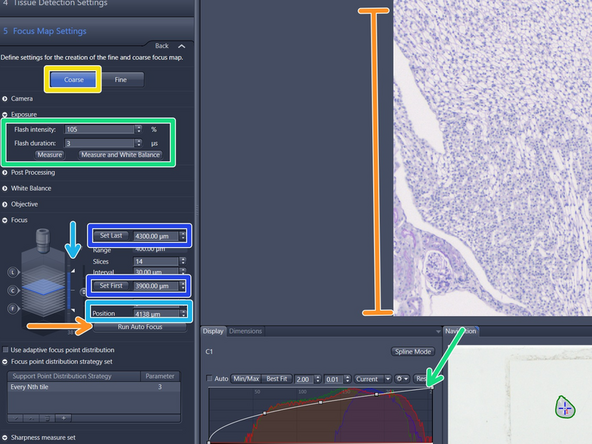
Task: Collapse the Exposure section
Action: point(5,114)
